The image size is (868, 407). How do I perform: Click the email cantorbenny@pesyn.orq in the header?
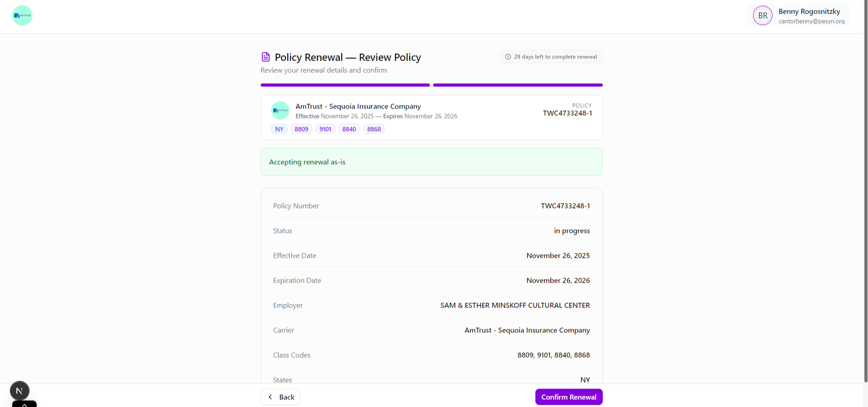coord(811,21)
